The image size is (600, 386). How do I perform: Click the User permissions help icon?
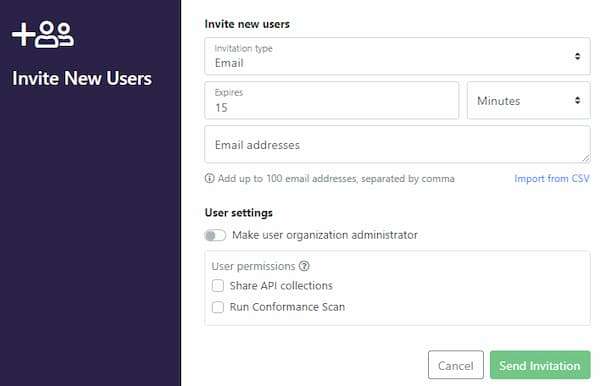[x=304, y=266]
